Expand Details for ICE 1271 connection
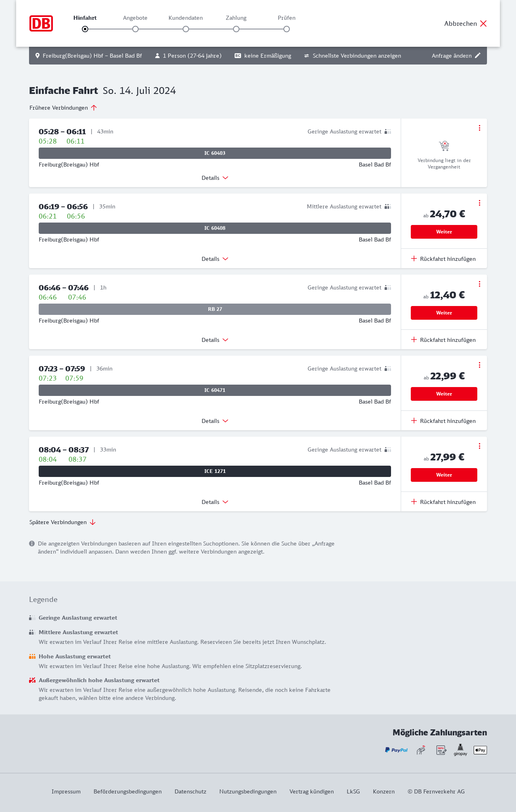This screenshot has height=812, width=516. point(215,502)
